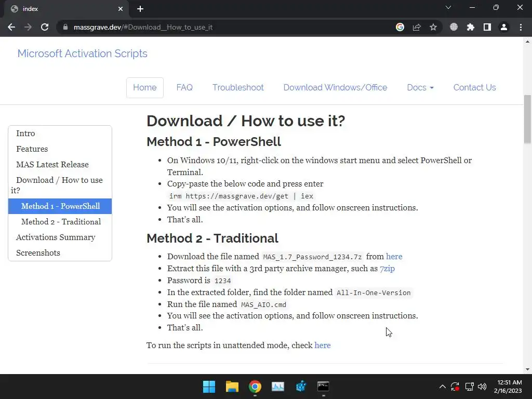Image resolution: width=532 pixels, height=399 pixels.
Task: Click the Microsoft Activation Scripts title link
Action: (x=83, y=54)
